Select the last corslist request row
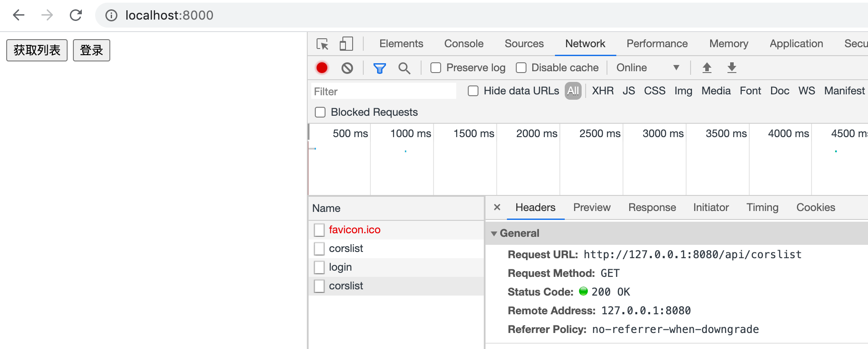 396,286
